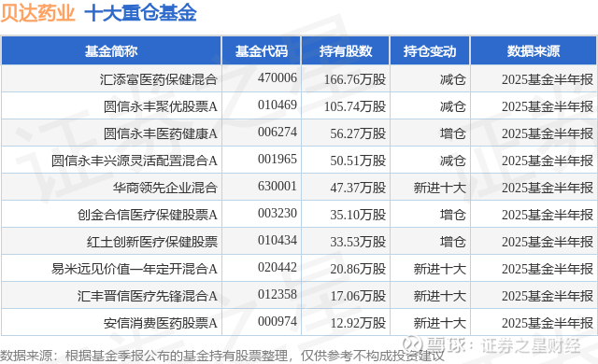
Task: Select the 持仓变动 column header
Action: click(430, 50)
